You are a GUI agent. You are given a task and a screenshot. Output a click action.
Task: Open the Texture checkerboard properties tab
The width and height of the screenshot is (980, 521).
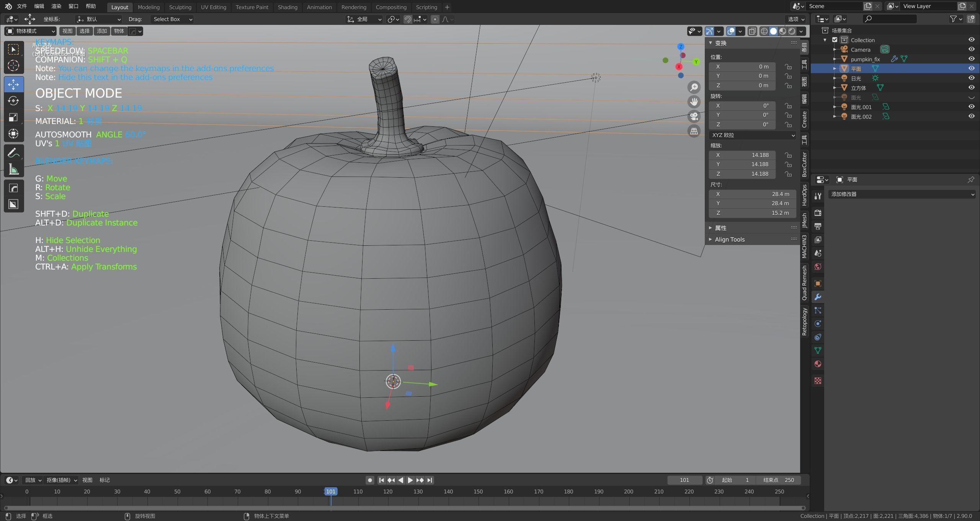point(818,381)
